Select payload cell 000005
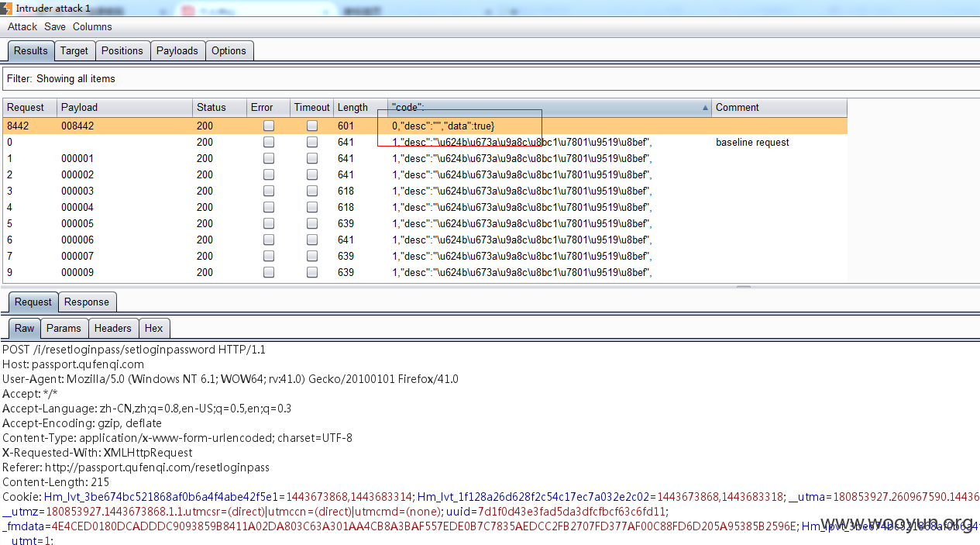Screen dimensions: 980x545 click(77, 223)
